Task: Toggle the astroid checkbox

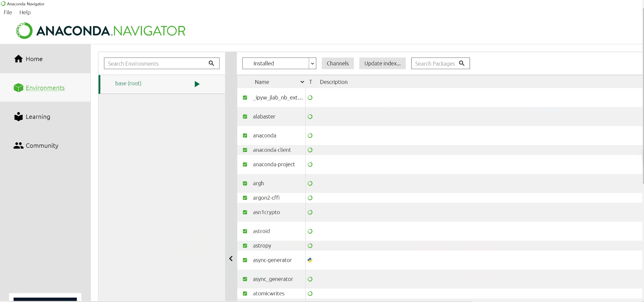Action: (x=245, y=231)
